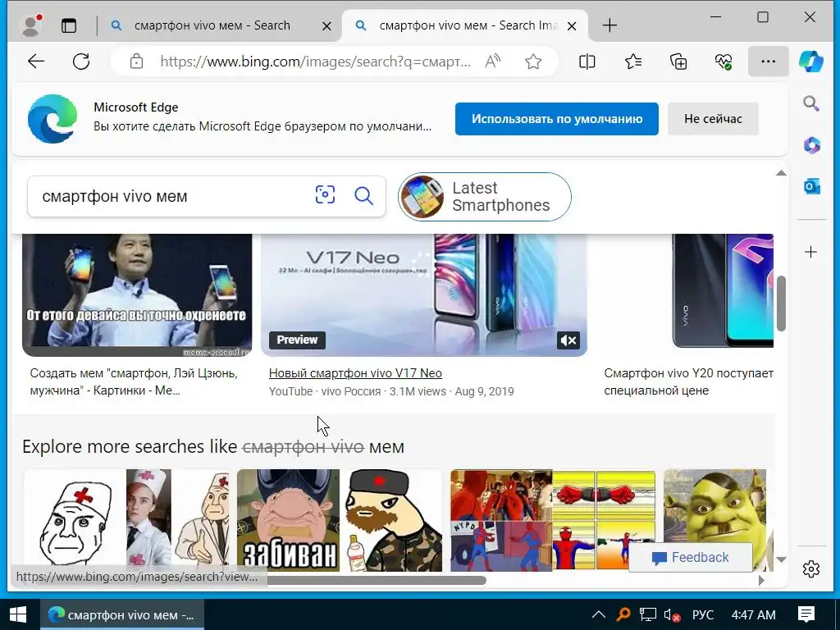Unmute the V17 Neo video preview
Image resolution: width=840 pixels, height=630 pixels.
(x=568, y=340)
